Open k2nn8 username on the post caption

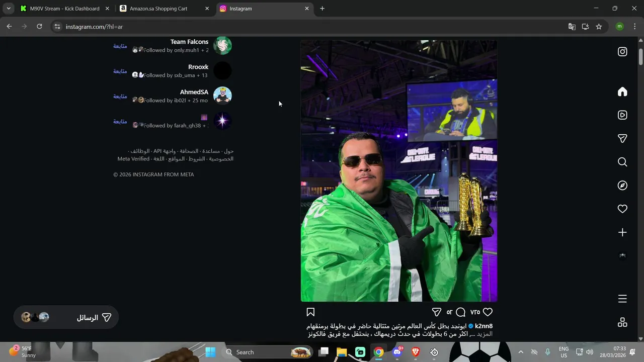click(x=484, y=326)
